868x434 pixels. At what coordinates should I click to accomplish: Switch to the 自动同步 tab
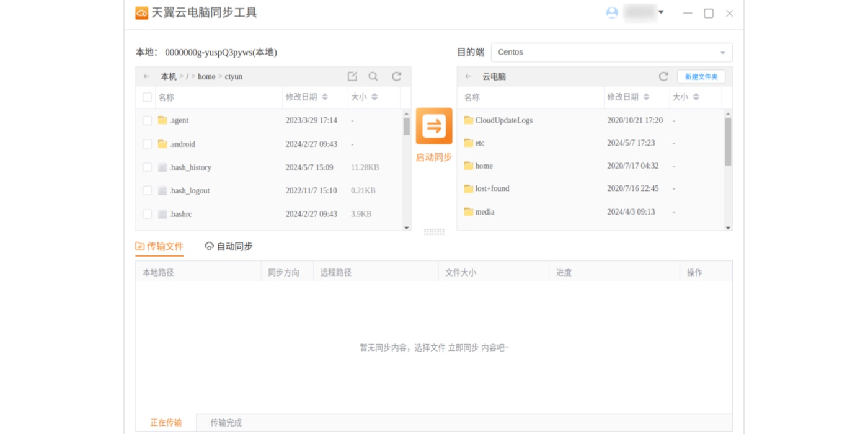click(228, 246)
